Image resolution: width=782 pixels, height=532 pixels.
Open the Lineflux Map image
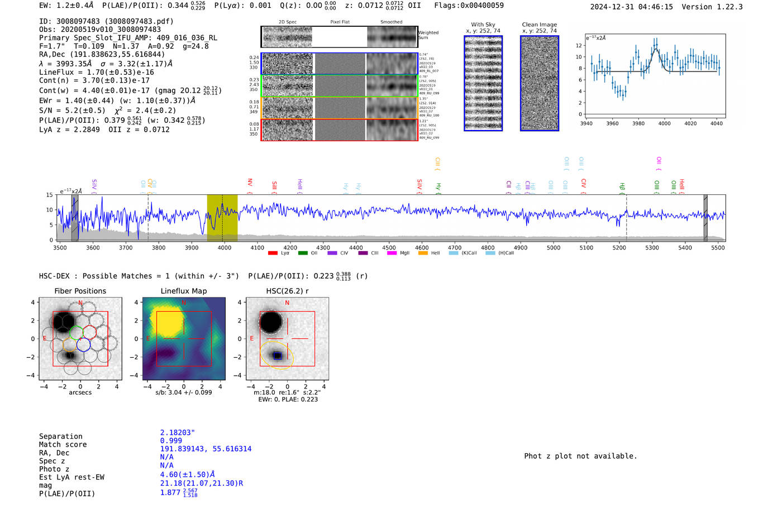point(184,339)
